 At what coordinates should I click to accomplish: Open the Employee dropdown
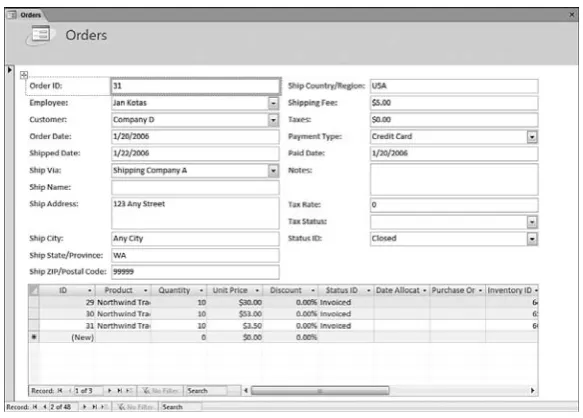[273, 103]
